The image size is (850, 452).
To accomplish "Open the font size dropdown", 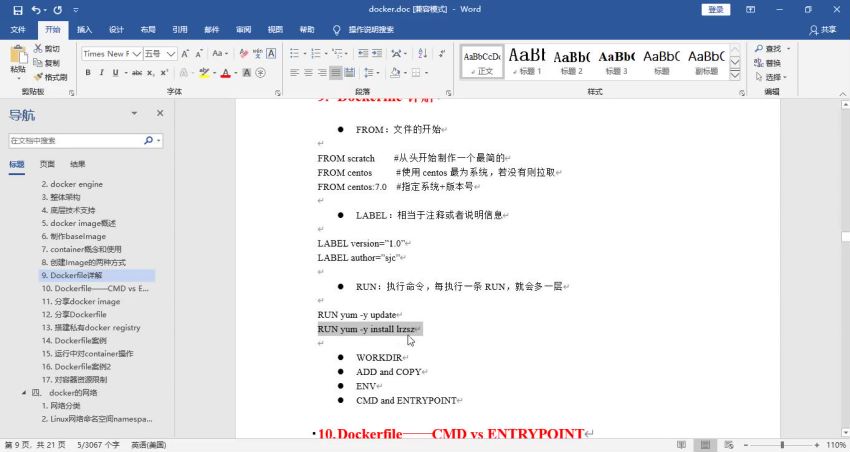I will pos(171,54).
